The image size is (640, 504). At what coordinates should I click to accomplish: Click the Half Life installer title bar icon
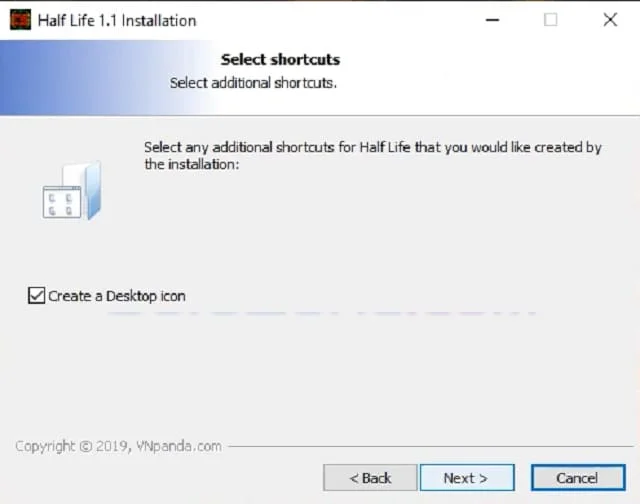[17, 20]
